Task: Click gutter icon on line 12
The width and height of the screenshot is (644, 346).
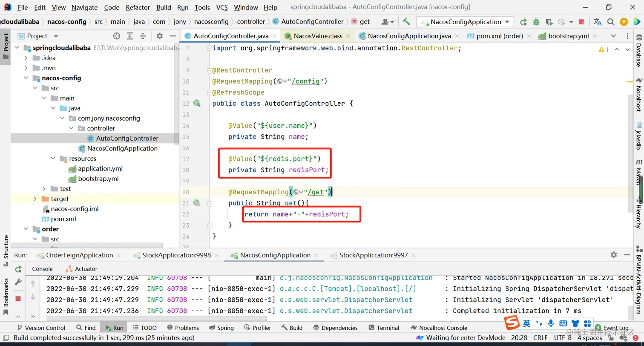Action: 197,103
